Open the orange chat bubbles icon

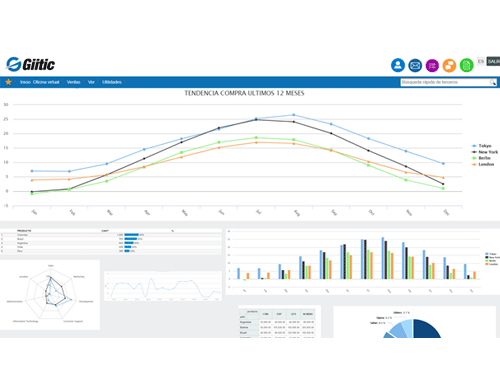pos(449,65)
